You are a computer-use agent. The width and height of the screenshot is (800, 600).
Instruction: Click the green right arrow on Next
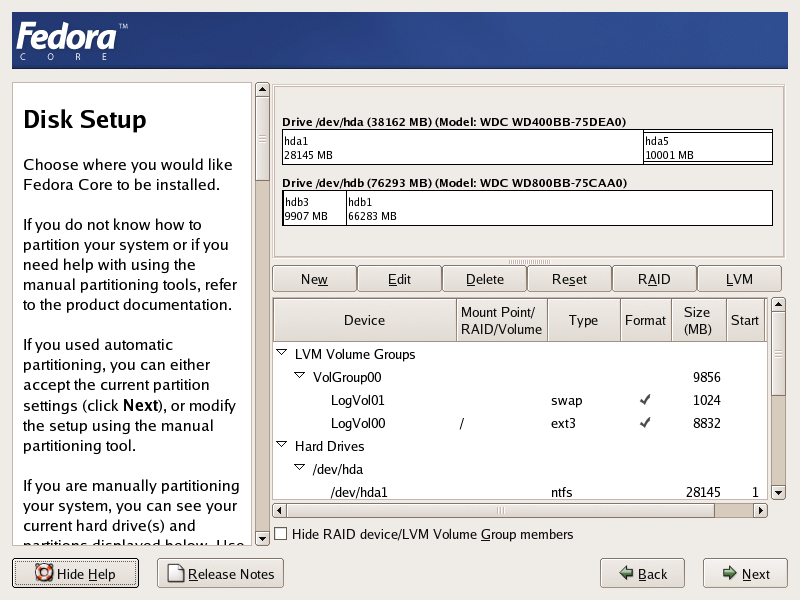click(x=730, y=573)
